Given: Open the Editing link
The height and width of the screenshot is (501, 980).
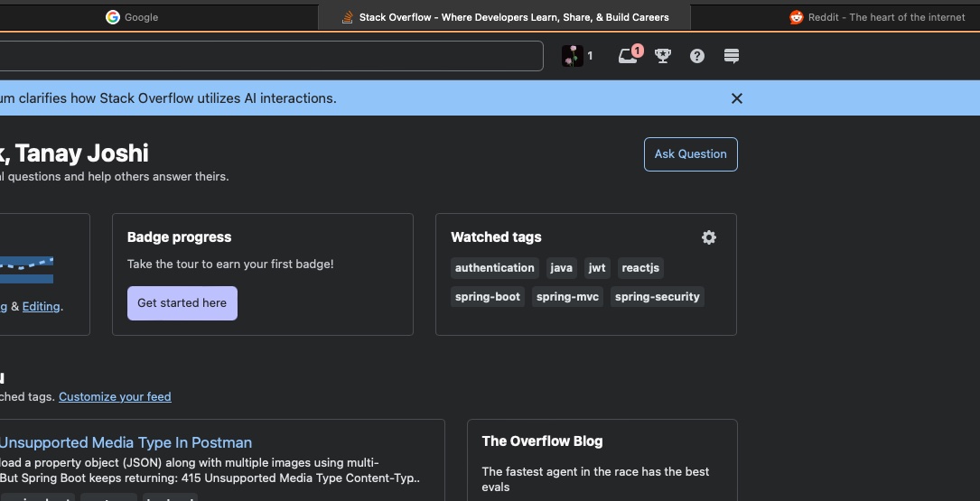Looking at the screenshot, I should [42, 307].
